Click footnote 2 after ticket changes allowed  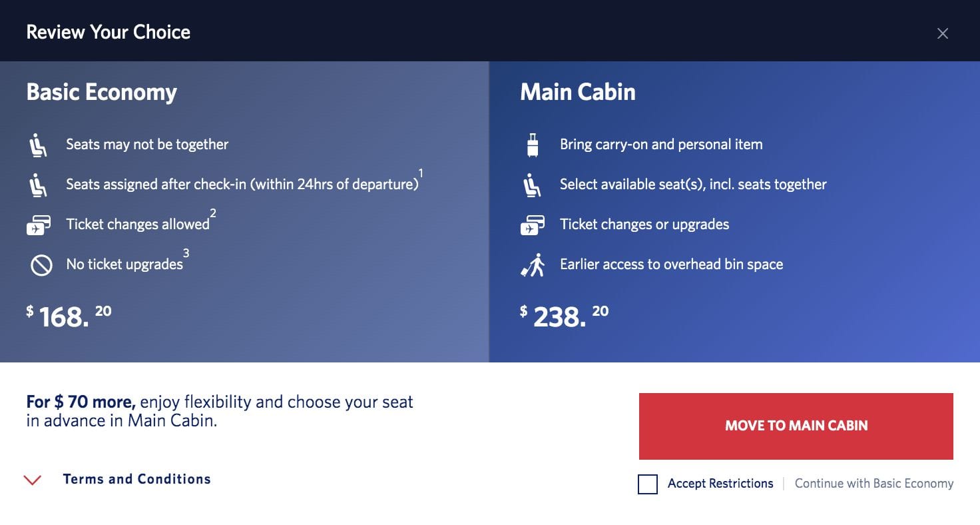coord(213,213)
